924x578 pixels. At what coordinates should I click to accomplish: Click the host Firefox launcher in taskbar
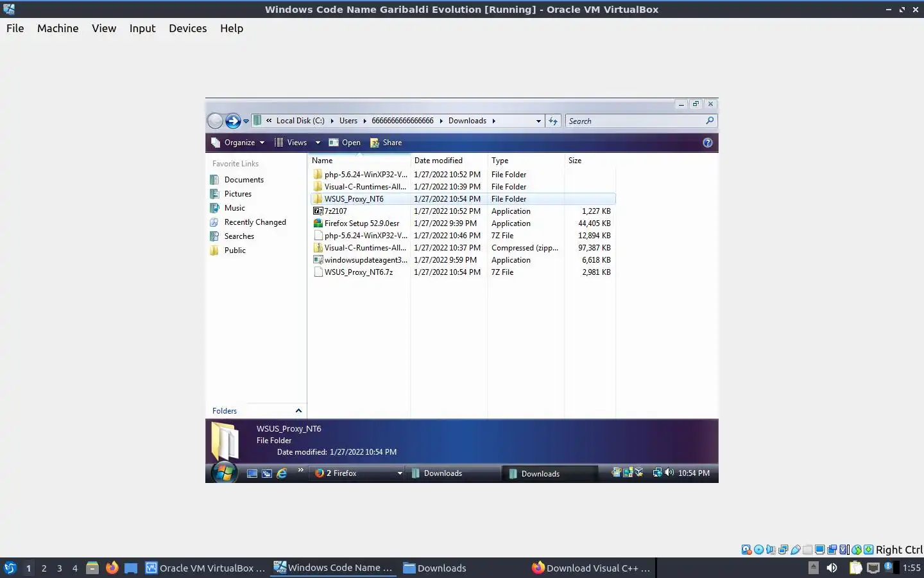112,568
